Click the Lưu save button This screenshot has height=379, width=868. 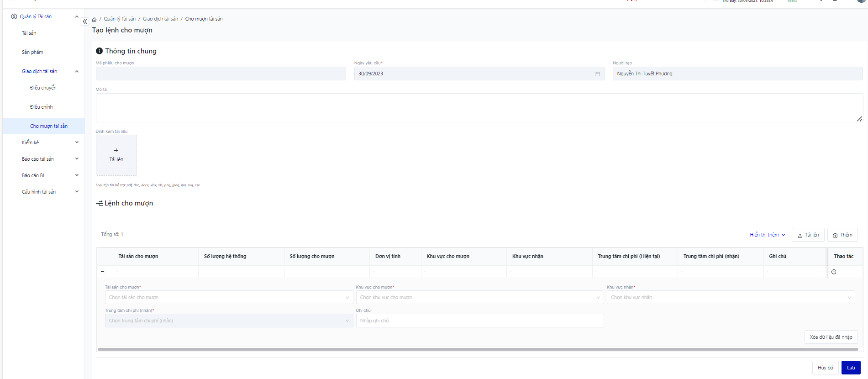coord(851,368)
